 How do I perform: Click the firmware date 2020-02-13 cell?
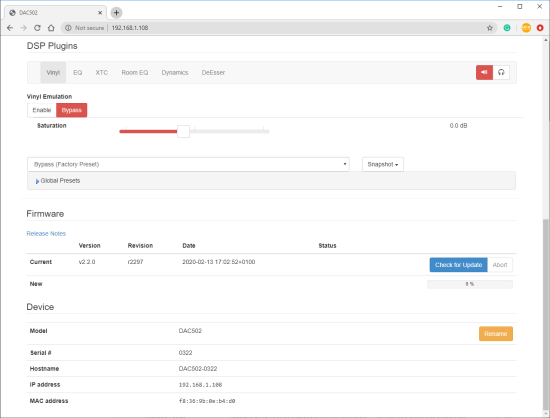(219, 262)
